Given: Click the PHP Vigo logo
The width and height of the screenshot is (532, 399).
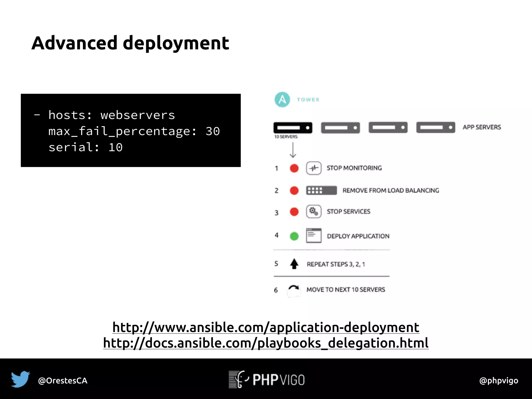Looking at the screenshot, I should (267, 380).
